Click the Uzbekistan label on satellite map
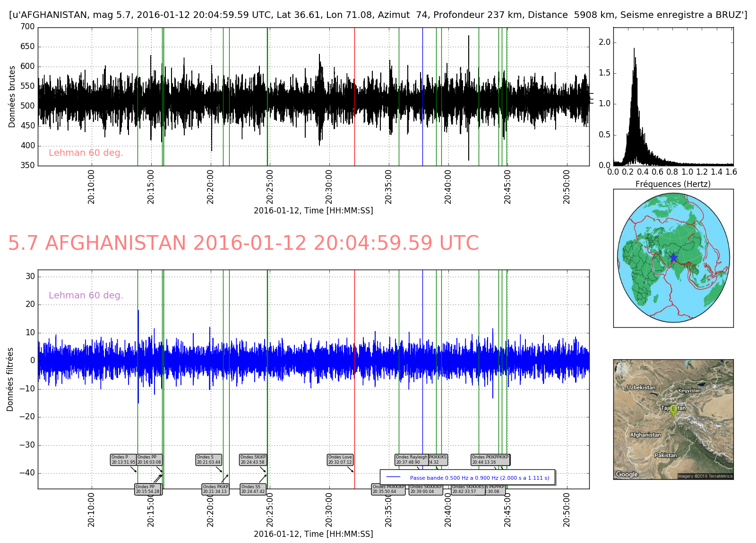This screenshot has height=543, width=756. (641, 387)
